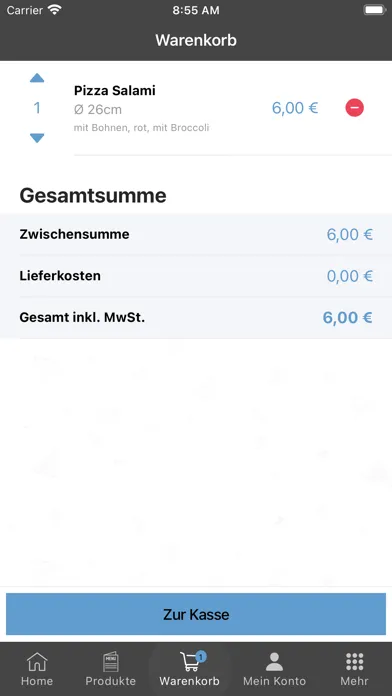
Task: Tap the shopping cart icon with badge
Action: (x=192, y=661)
